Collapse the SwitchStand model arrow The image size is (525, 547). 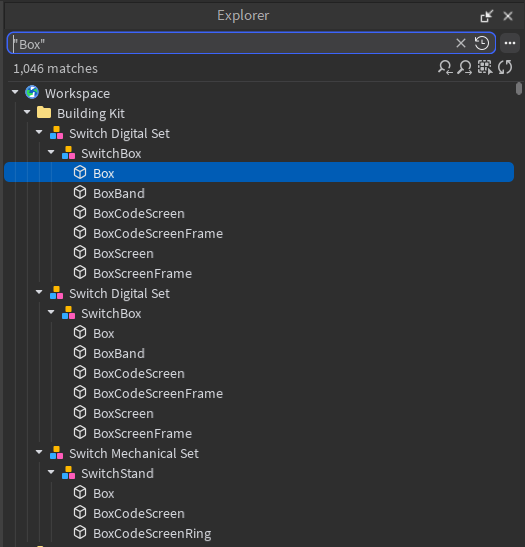(51, 472)
